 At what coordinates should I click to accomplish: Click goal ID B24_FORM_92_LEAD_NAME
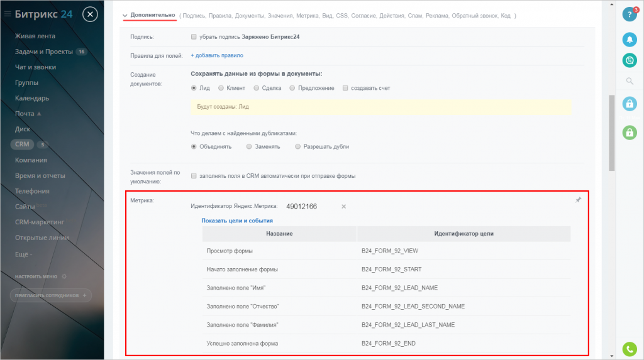[x=399, y=288]
